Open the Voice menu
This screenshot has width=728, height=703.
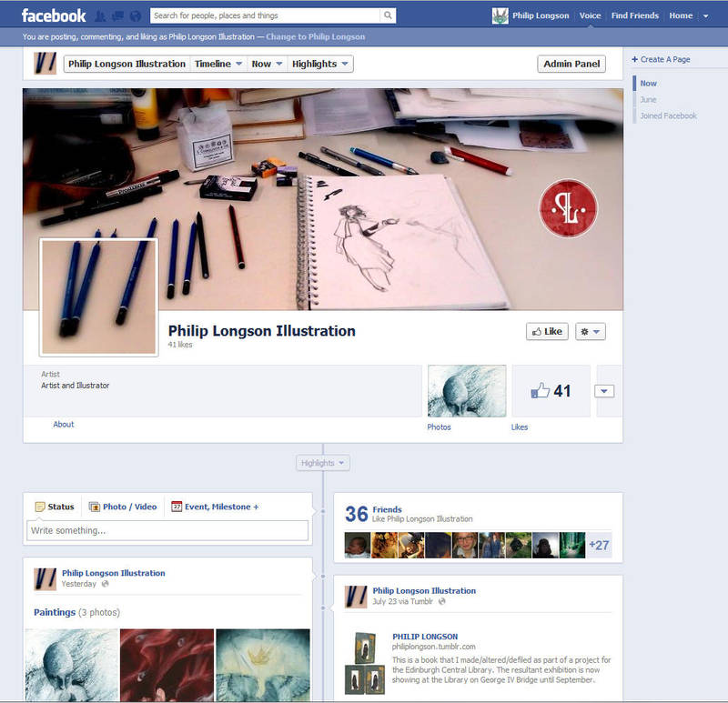click(x=590, y=15)
